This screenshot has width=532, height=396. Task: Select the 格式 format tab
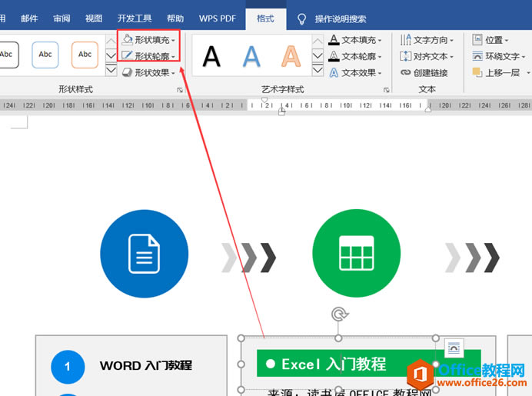(x=265, y=18)
